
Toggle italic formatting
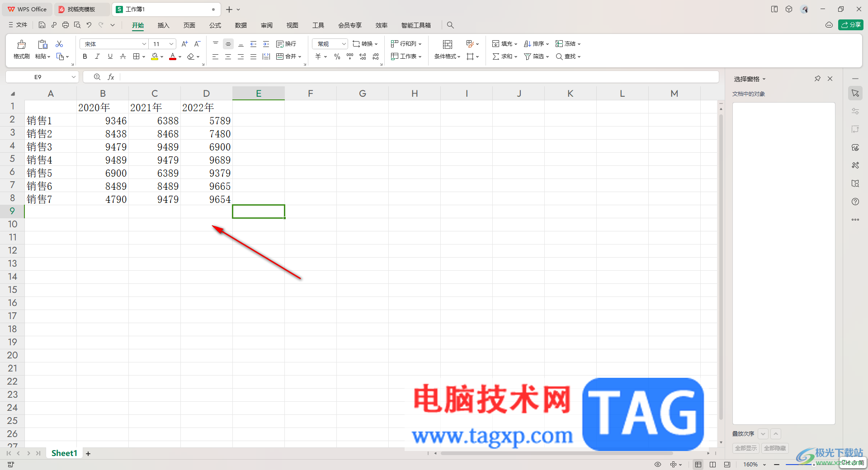click(97, 56)
